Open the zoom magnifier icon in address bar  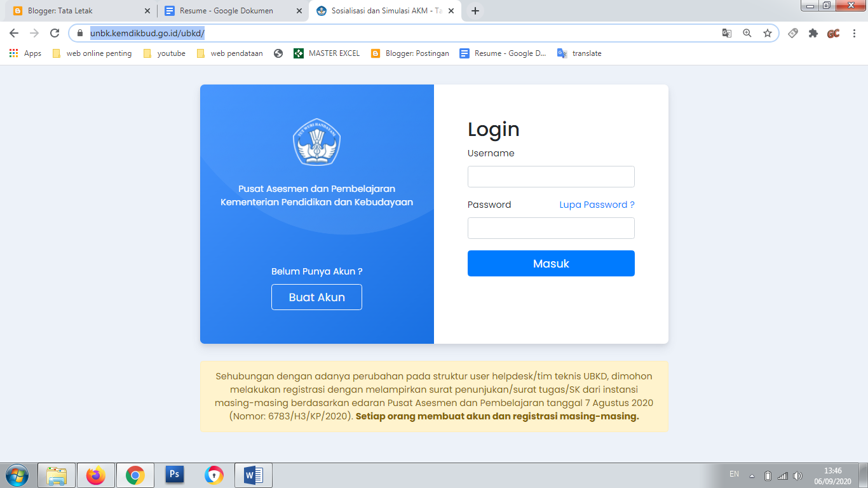(x=747, y=33)
